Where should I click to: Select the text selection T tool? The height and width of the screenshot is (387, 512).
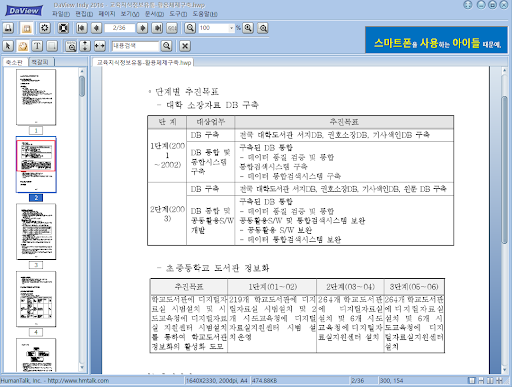pyautogui.click(x=37, y=46)
